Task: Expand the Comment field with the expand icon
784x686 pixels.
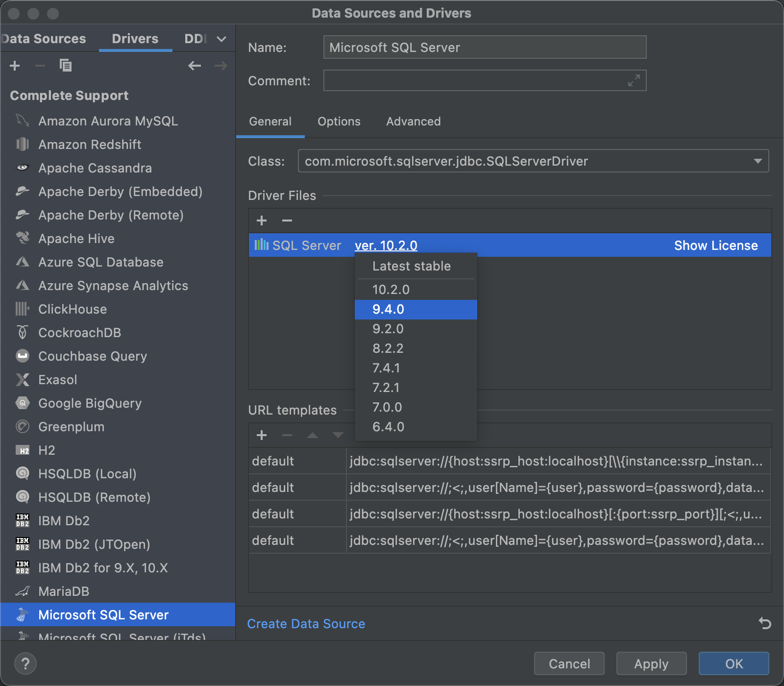Action: (x=634, y=80)
